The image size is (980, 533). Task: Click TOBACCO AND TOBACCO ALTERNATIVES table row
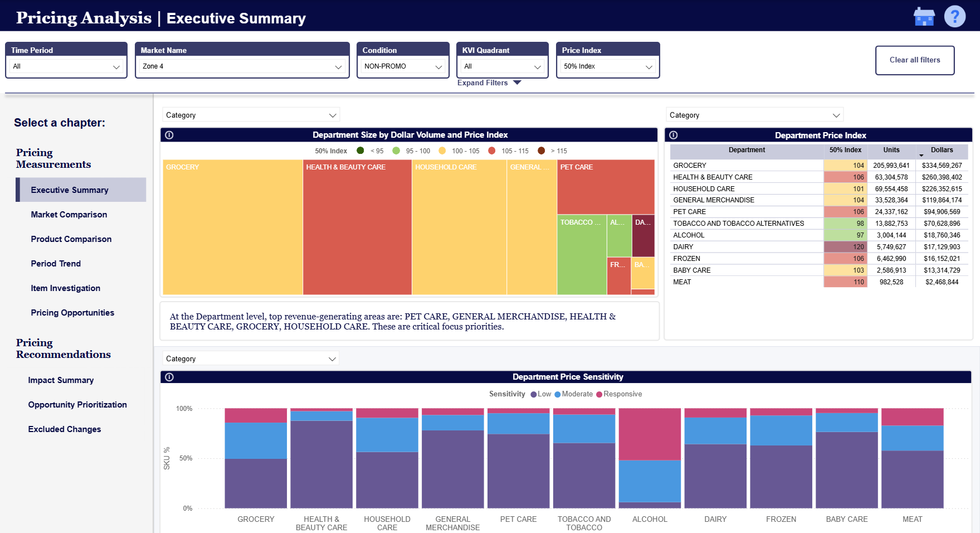coord(818,224)
